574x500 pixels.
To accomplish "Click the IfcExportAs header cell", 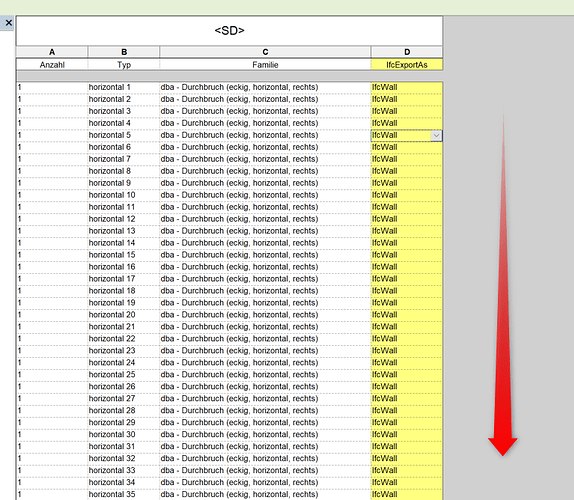I will point(407,65).
